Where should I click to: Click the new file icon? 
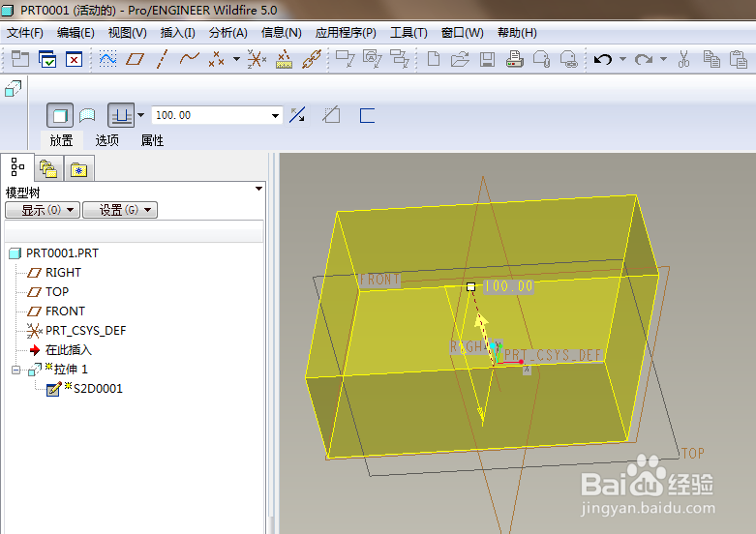click(x=434, y=59)
